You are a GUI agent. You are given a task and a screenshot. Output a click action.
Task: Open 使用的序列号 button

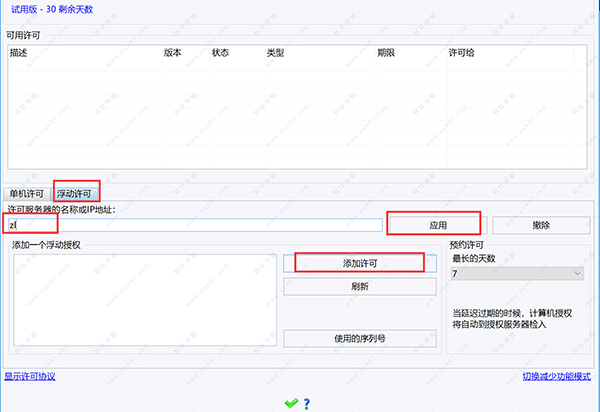(x=360, y=338)
